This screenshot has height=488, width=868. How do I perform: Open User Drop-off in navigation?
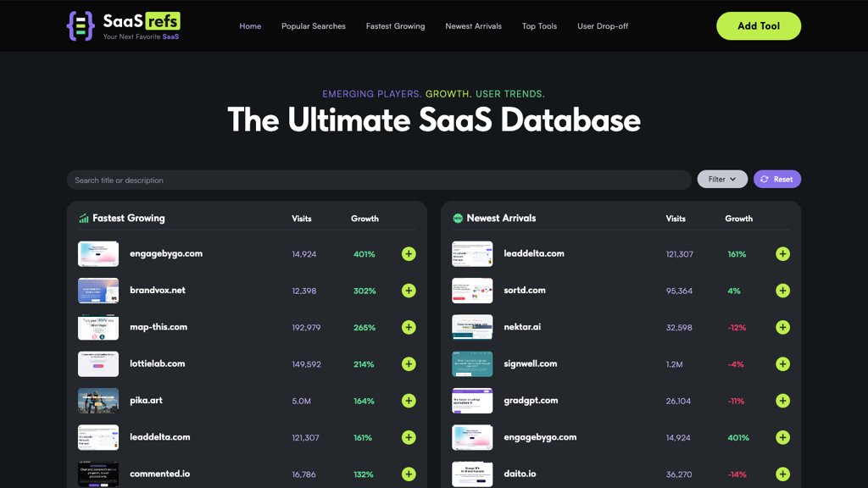click(603, 26)
